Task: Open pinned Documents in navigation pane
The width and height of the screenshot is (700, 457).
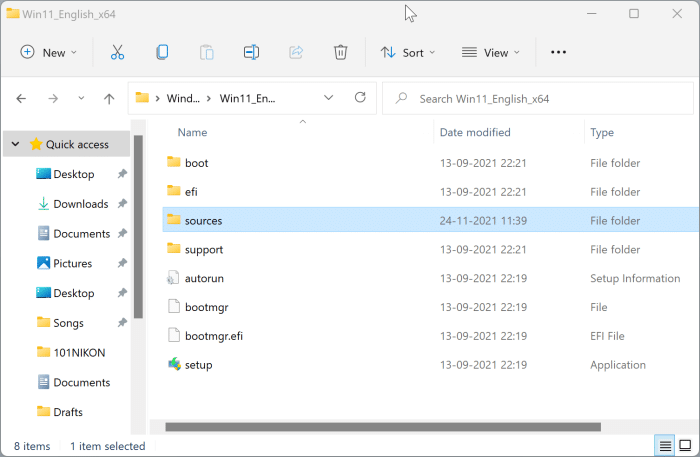Action: [x=82, y=233]
